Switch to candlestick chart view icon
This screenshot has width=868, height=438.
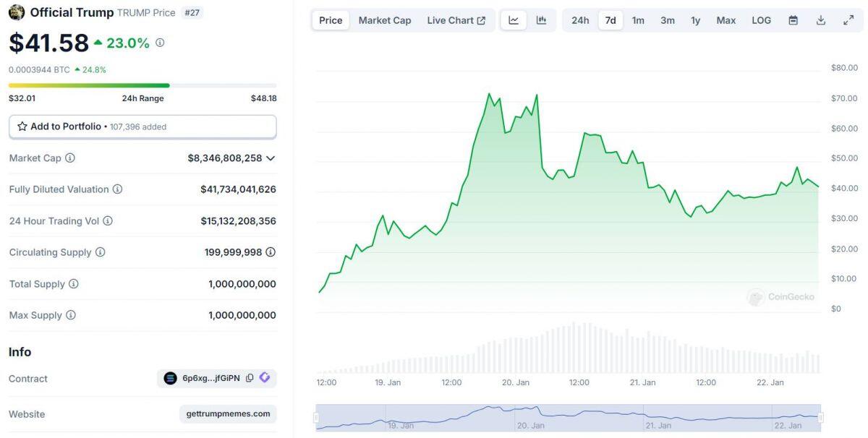point(541,20)
